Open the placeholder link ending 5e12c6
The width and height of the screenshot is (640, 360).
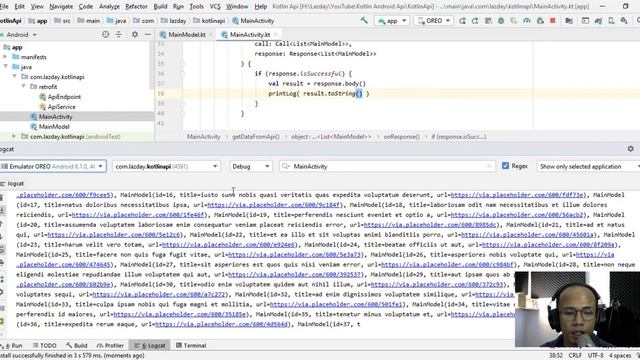114,235
